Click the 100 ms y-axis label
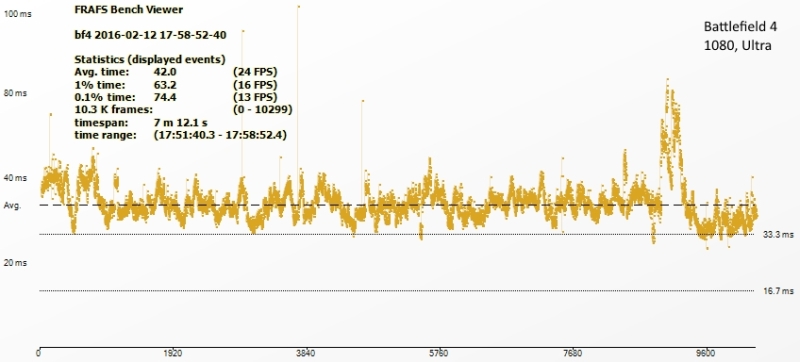This screenshot has height=362, width=800. point(17,14)
